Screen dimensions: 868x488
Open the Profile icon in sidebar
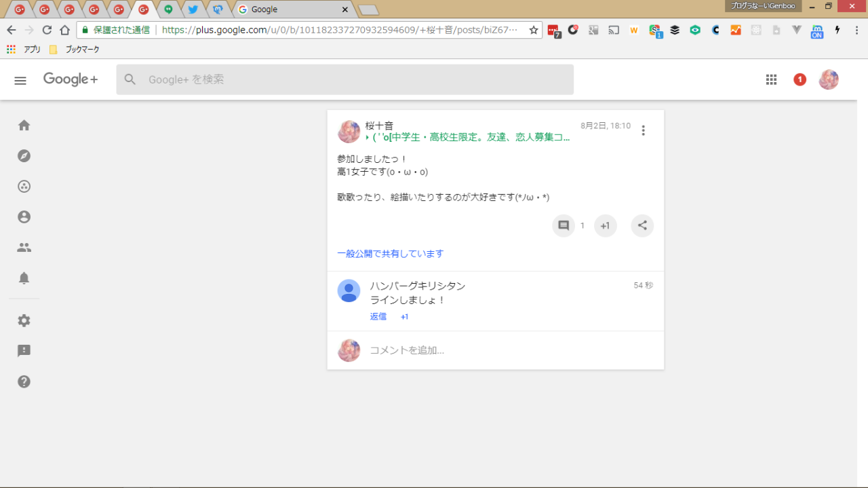(x=24, y=217)
